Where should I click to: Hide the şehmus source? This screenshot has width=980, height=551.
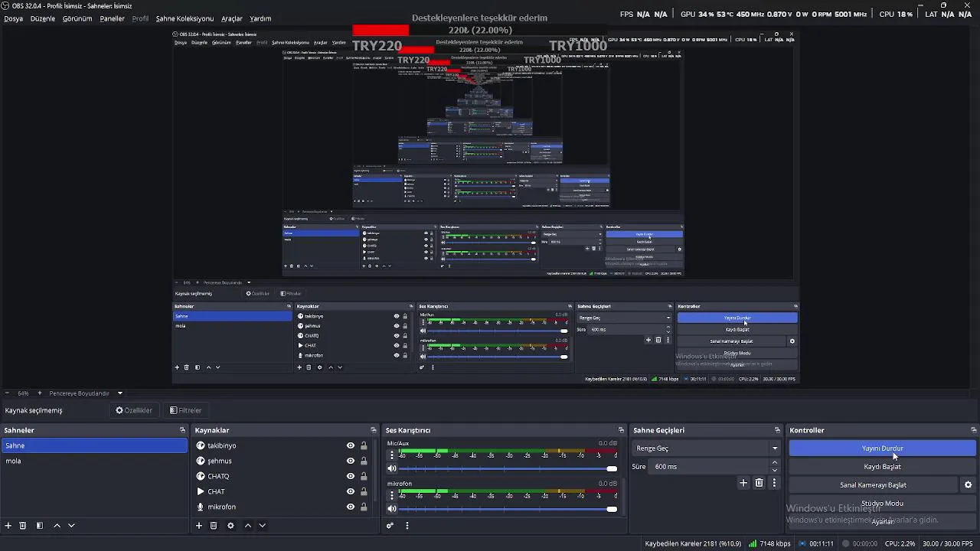(x=351, y=461)
